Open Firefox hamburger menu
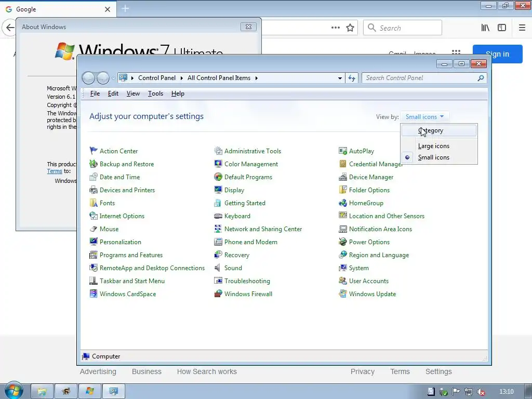 pos(522,28)
